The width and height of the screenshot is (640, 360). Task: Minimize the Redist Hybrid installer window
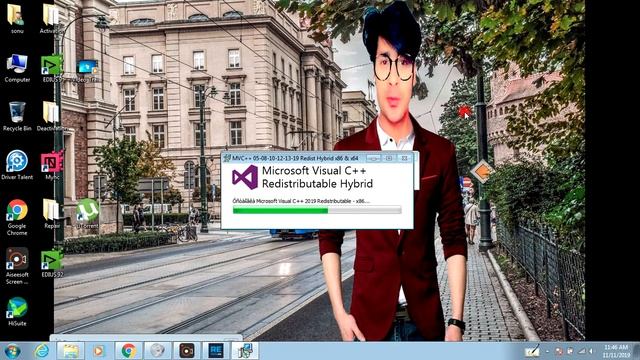point(373,158)
